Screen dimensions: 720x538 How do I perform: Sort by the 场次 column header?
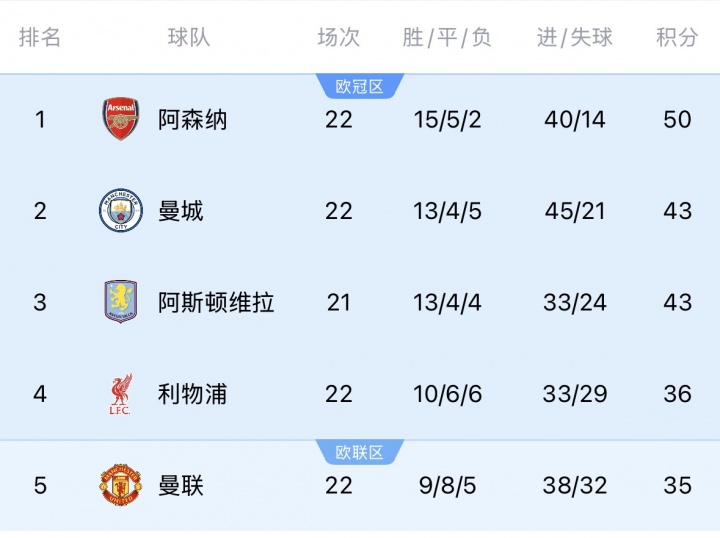(338, 37)
